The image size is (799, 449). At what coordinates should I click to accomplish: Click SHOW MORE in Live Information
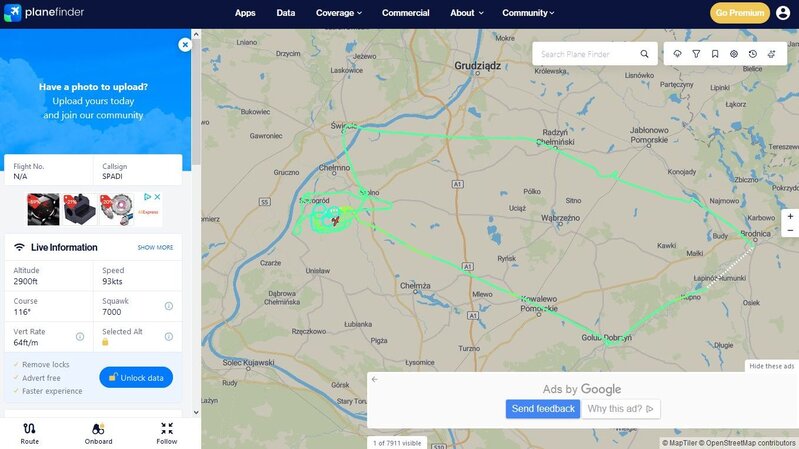pyautogui.click(x=155, y=247)
